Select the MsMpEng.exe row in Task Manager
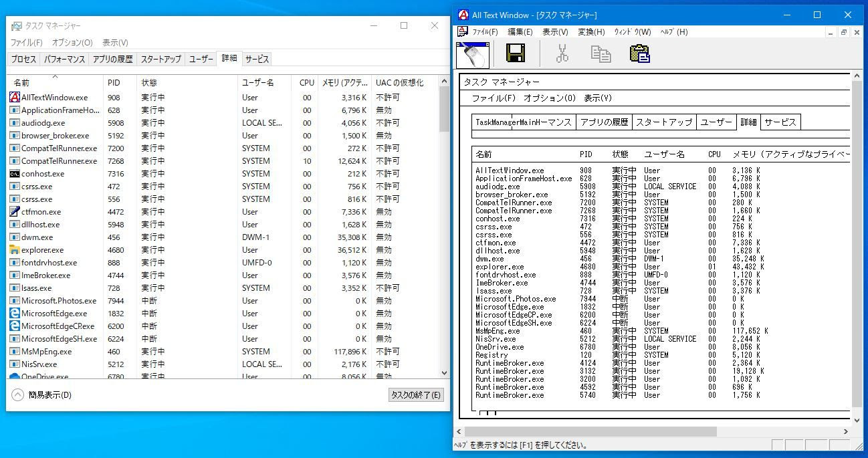Viewport: 868px width, 458px height. tap(223, 352)
